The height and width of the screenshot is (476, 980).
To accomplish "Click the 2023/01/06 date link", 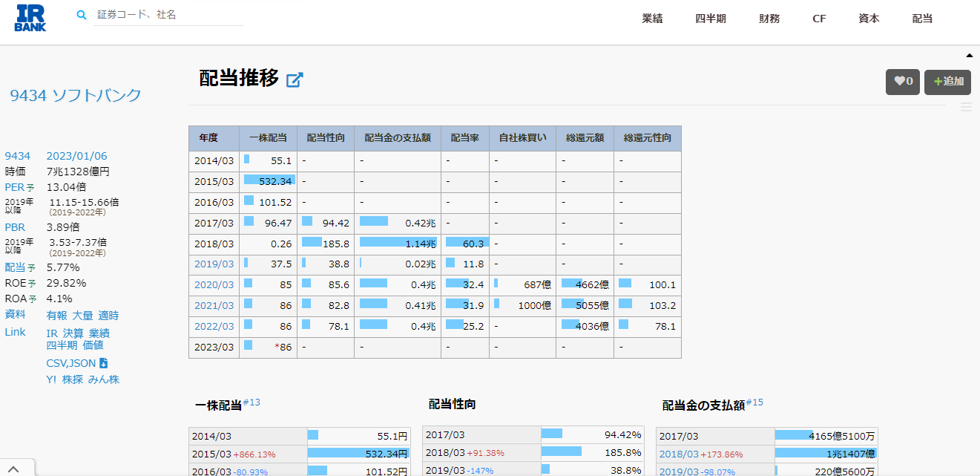I will pos(76,156).
